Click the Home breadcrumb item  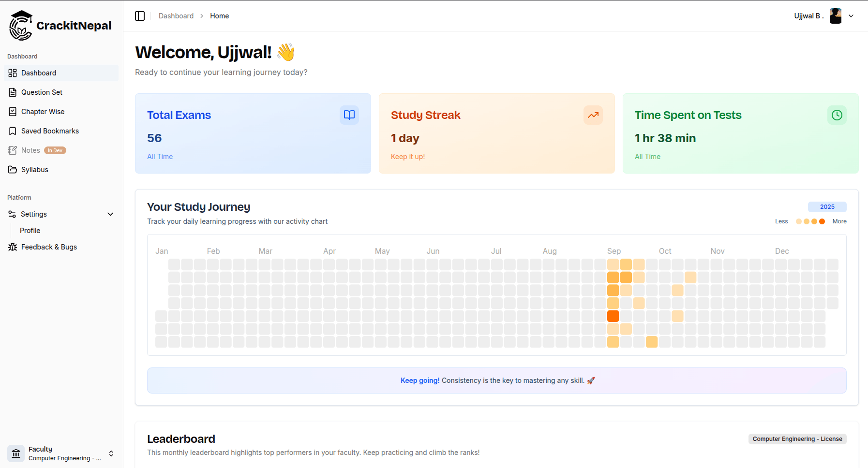coord(219,15)
